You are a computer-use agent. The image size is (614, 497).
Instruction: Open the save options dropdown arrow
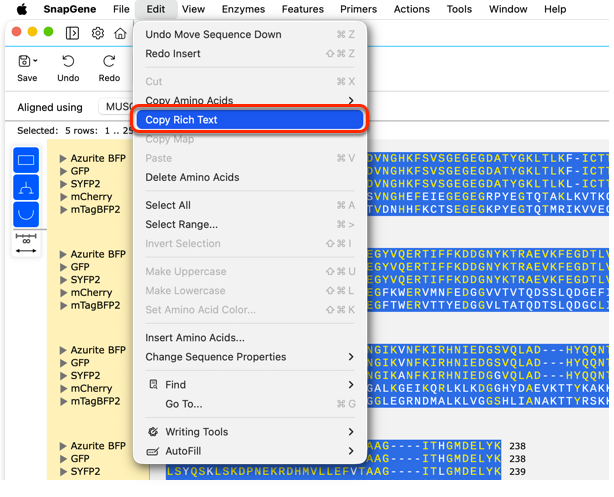click(x=35, y=61)
